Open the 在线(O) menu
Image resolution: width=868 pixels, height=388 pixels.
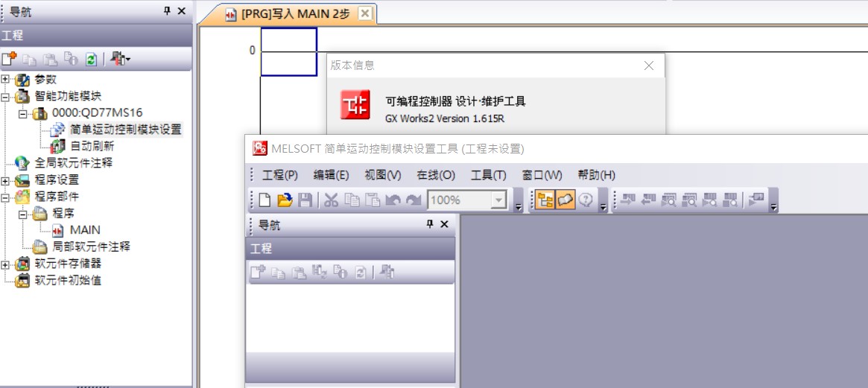pos(436,175)
